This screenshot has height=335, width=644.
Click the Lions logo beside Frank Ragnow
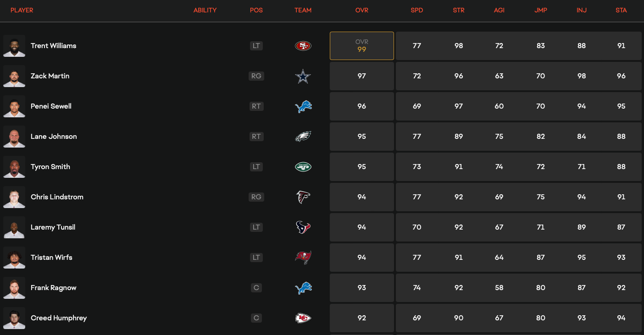click(303, 288)
